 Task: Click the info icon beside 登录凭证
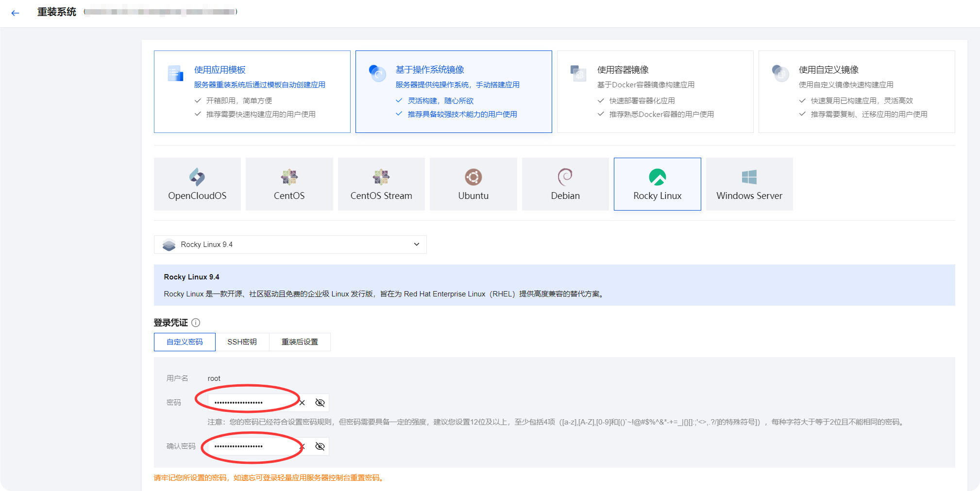tap(196, 323)
